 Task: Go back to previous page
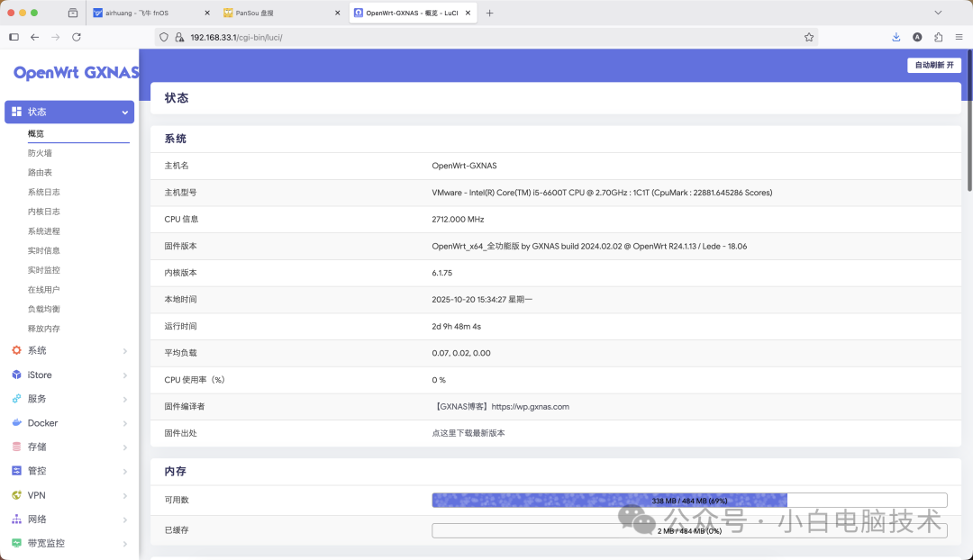click(x=35, y=37)
